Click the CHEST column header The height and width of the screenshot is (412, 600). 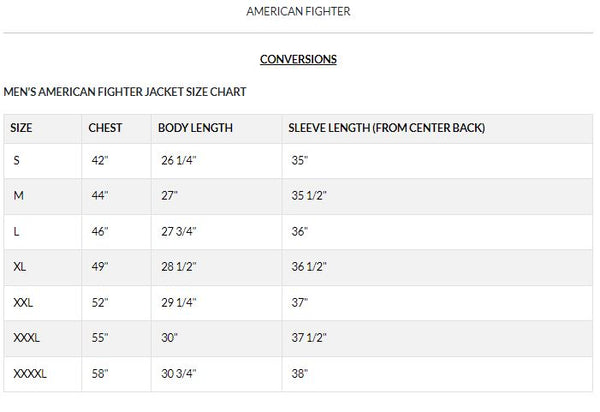click(105, 128)
